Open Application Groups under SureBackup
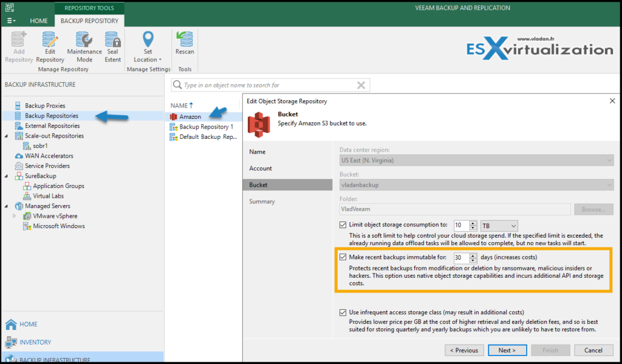Screen dimensions: 622x364 59,186
